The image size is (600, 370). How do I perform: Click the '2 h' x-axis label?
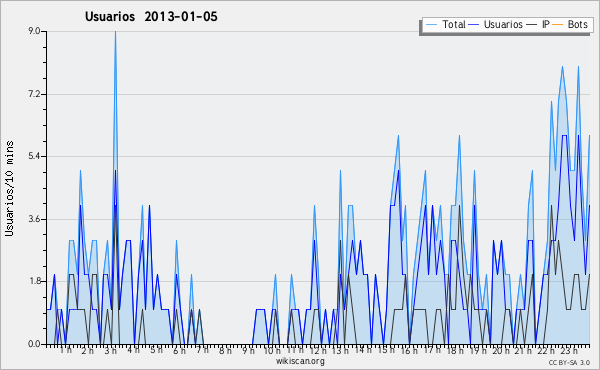(88, 350)
